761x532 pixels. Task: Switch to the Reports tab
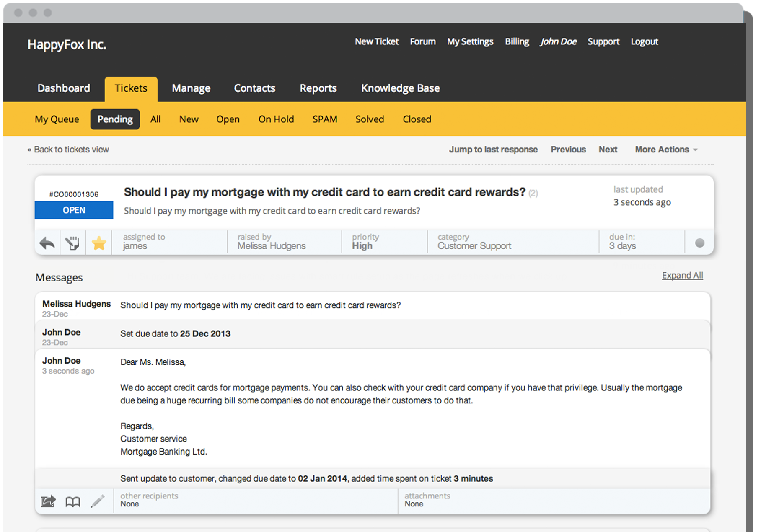click(318, 88)
